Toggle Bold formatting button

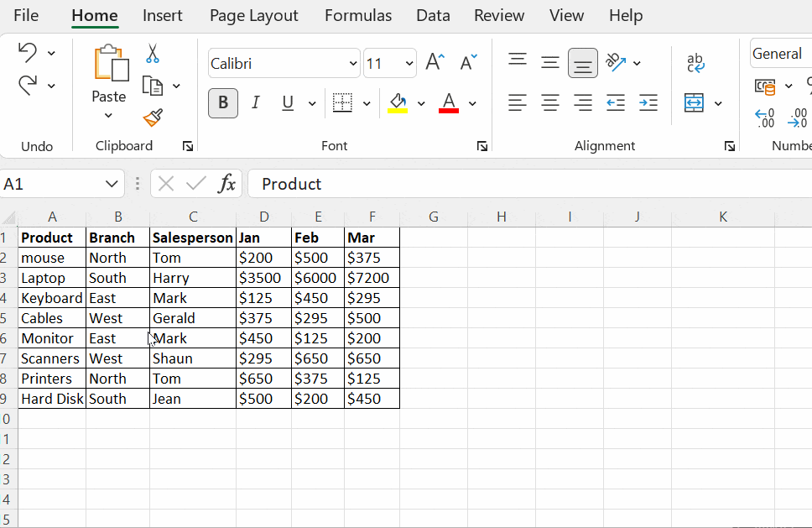point(223,103)
